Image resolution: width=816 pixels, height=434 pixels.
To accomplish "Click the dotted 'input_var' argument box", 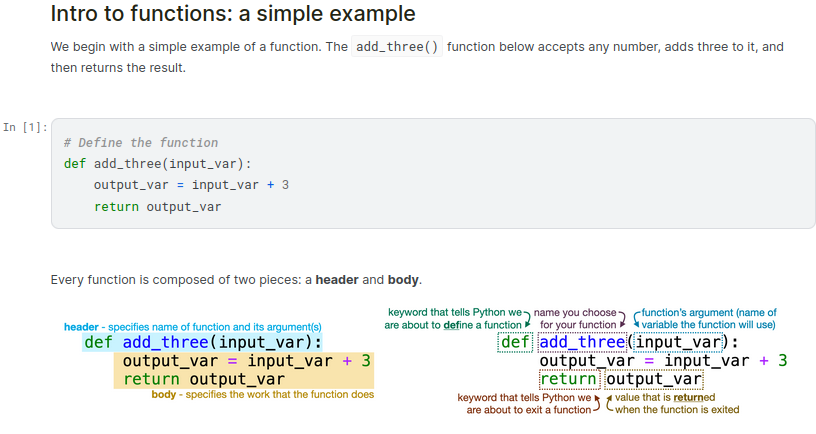I will (x=678, y=343).
